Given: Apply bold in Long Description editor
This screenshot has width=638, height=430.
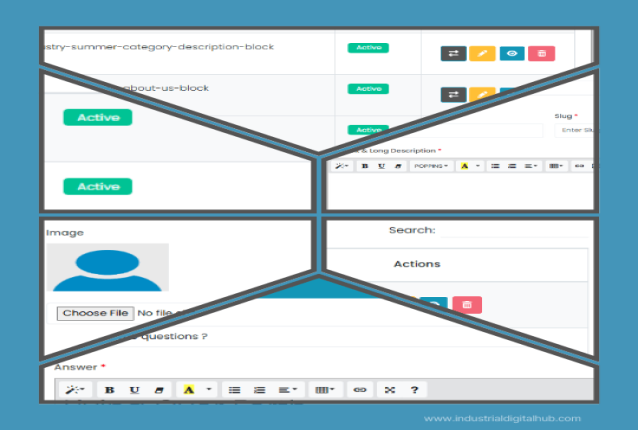Looking at the screenshot, I should 365,166.
